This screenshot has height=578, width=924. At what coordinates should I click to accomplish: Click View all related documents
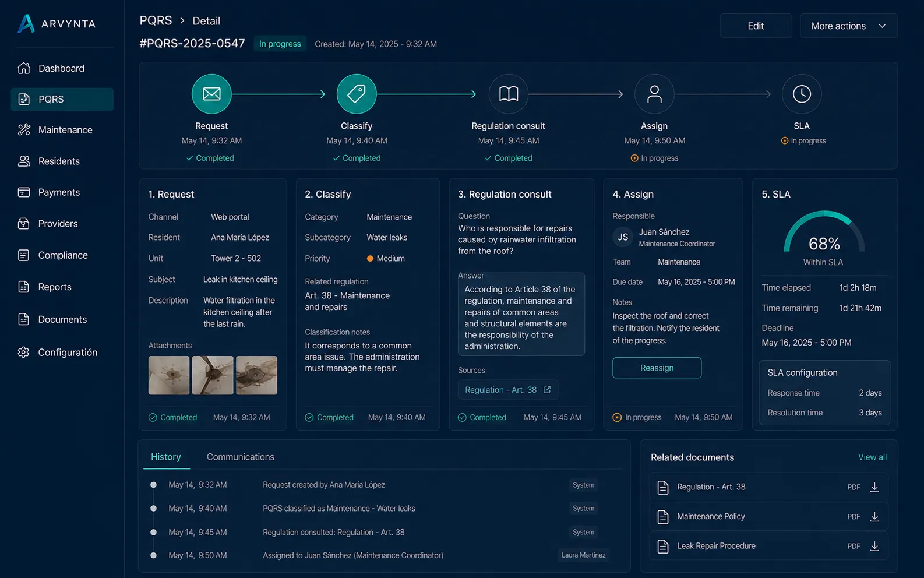(872, 457)
